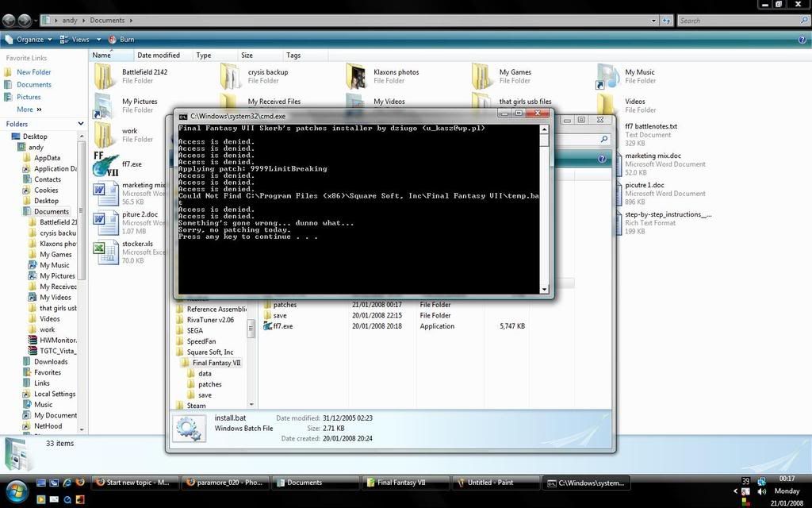Select the Klaxons photos folder thumbnail

tap(356, 75)
